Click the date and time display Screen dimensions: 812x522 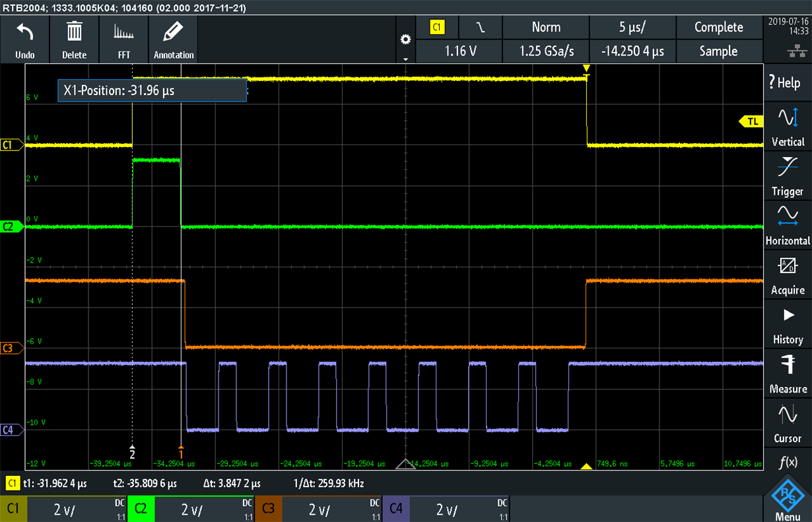tap(787, 26)
